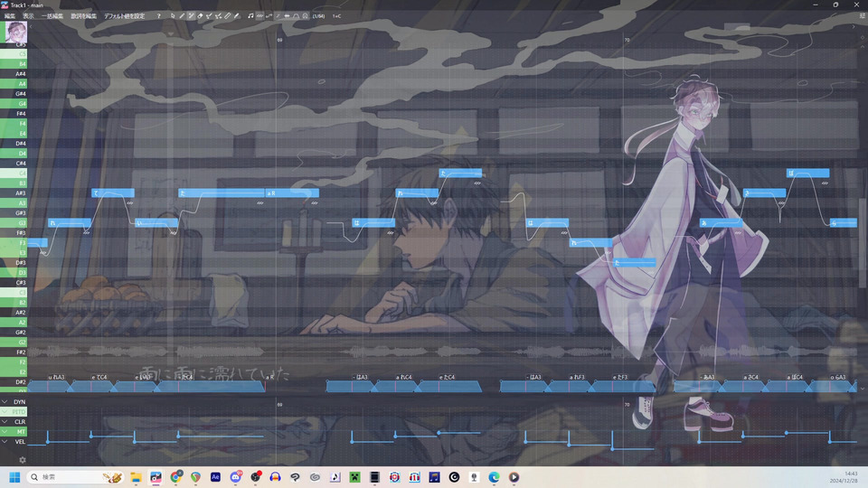Viewport: 868px width, 488px height.
Task: Click the A4 piano key
Action: click(14, 84)
